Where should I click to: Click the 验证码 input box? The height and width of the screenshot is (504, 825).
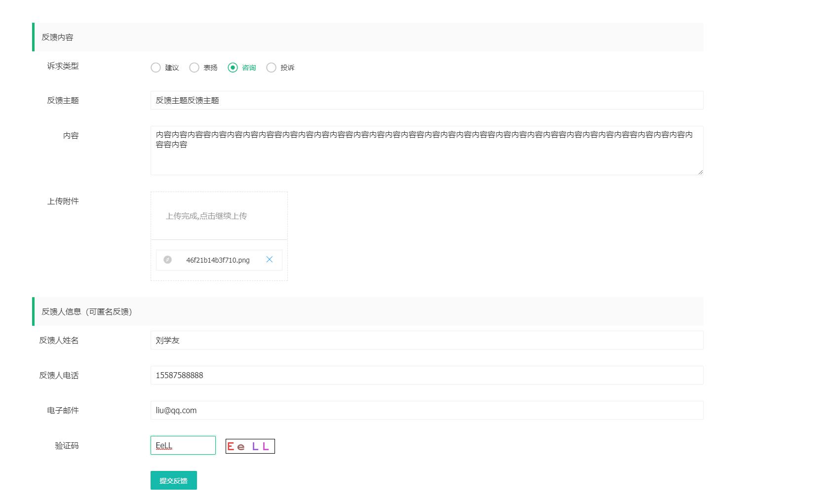tap(183, 445)
